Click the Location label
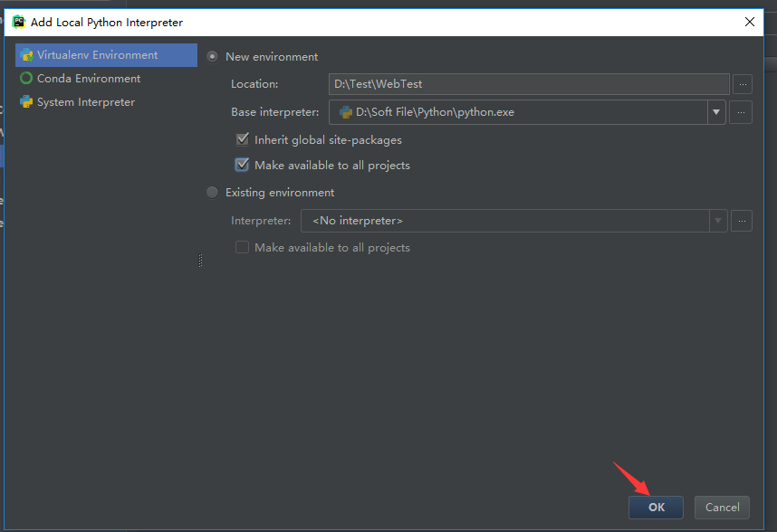777x532 pixels. pyautogui.click(x=254, y=84)
